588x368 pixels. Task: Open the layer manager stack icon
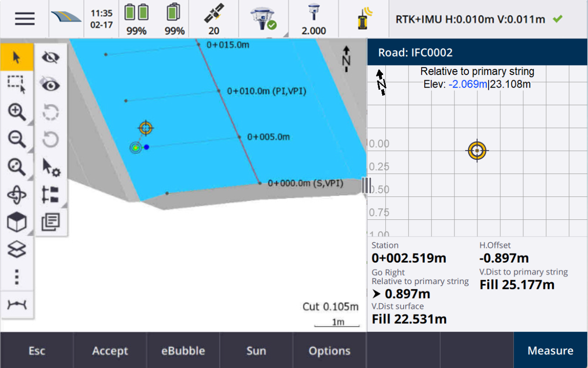[16, 249]
